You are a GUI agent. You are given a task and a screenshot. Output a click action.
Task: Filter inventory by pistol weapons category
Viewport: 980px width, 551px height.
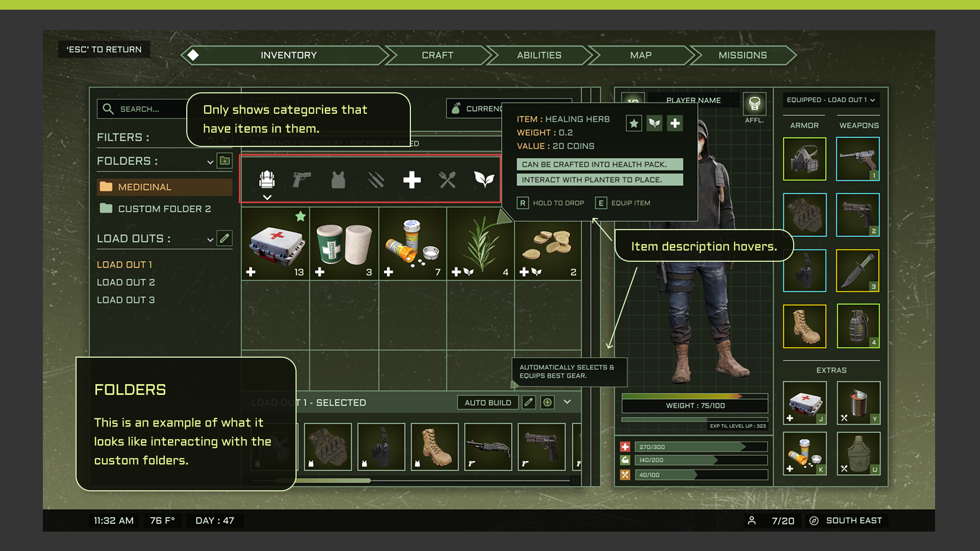[x=302, y=180]
